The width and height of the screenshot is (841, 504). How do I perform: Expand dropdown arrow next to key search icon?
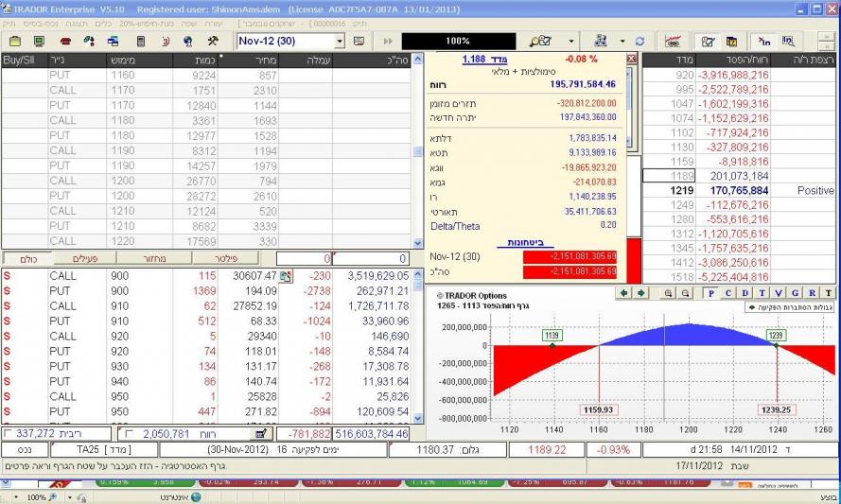tap(570, 42)
